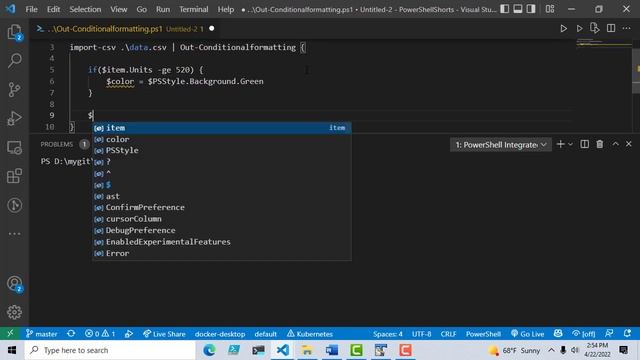Choose cursorColumn from suggestions
Image resolution: width=640 pixels, height=360 pixels.
[x=222, y=219]
